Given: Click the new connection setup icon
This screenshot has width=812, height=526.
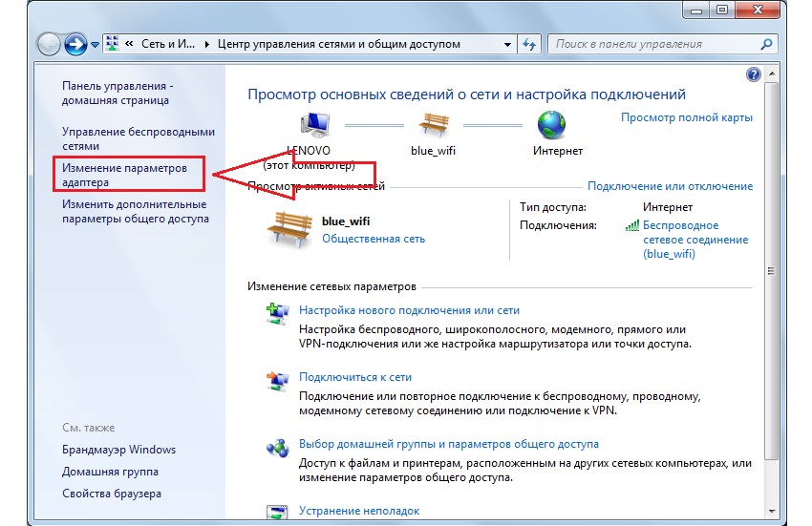Looking at the screenshot, I should (x=278, y=314).
